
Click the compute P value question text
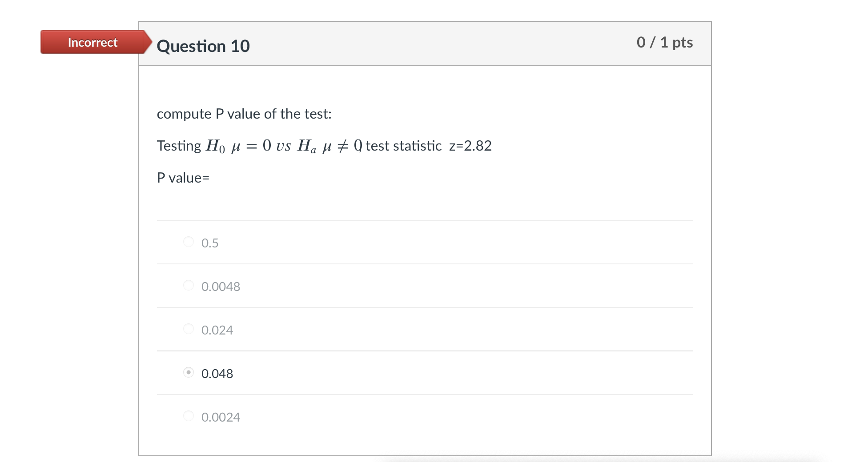[243, 114]
